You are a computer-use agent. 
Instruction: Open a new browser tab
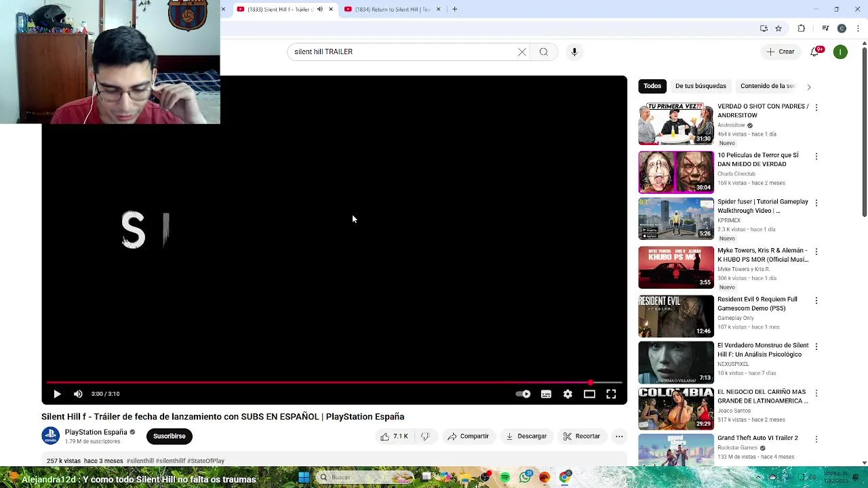(454, 9)
